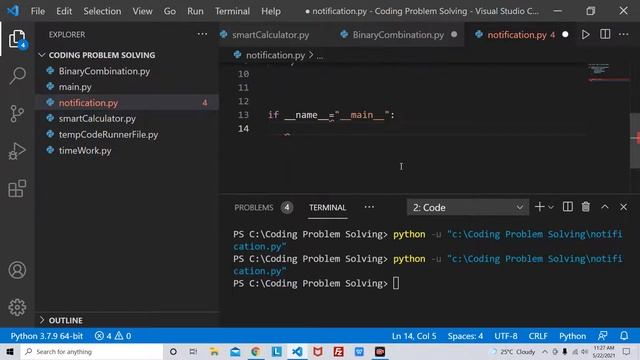
Task: Change language mode via Python
Action: (x=572, y=336)
